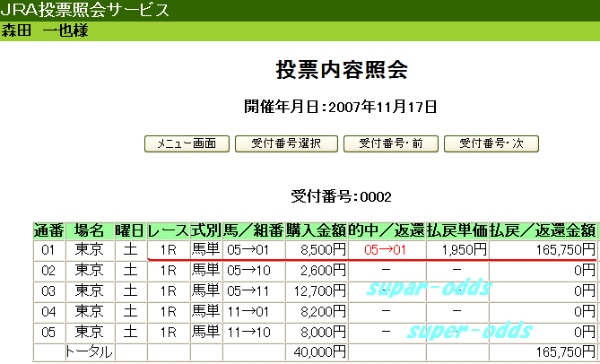Click the purchase amount 12,700円

[320, 291]
